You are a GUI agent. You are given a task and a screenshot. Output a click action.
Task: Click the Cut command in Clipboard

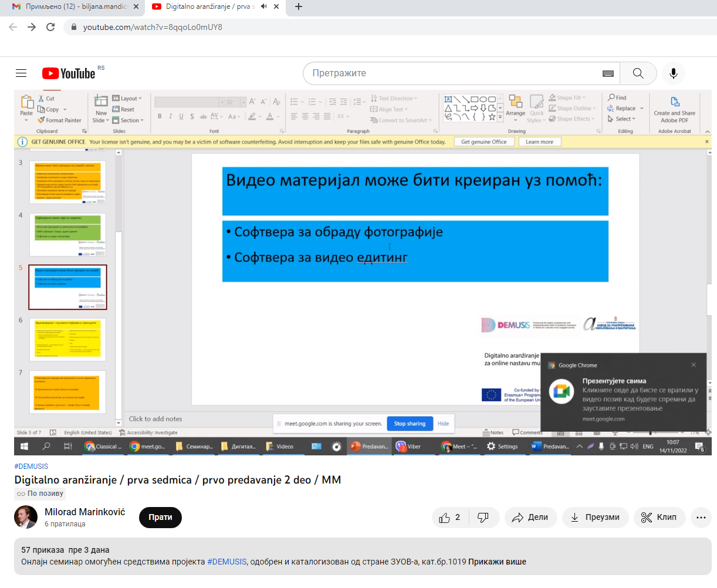pos(46,99)
